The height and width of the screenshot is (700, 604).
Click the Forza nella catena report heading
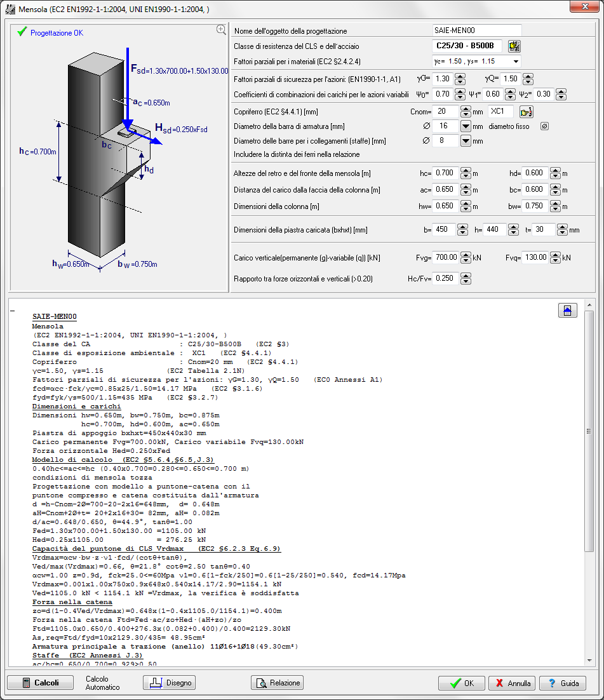click(72, 602)
